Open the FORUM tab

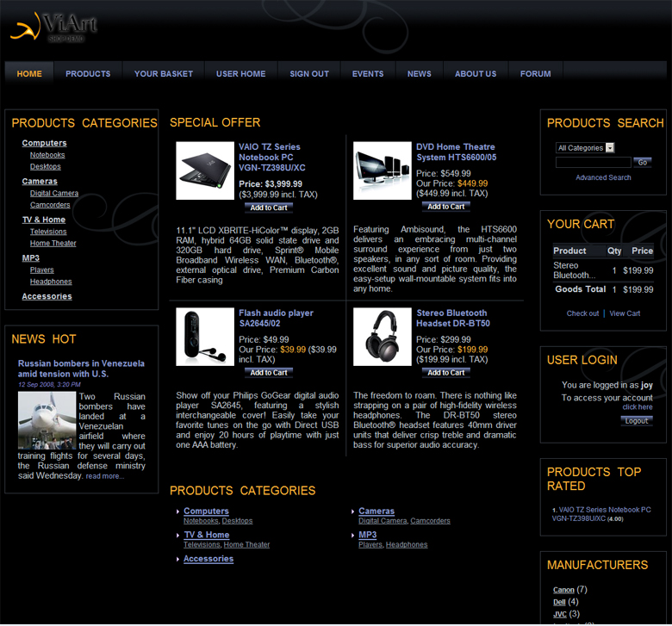[x=535, y=74]
